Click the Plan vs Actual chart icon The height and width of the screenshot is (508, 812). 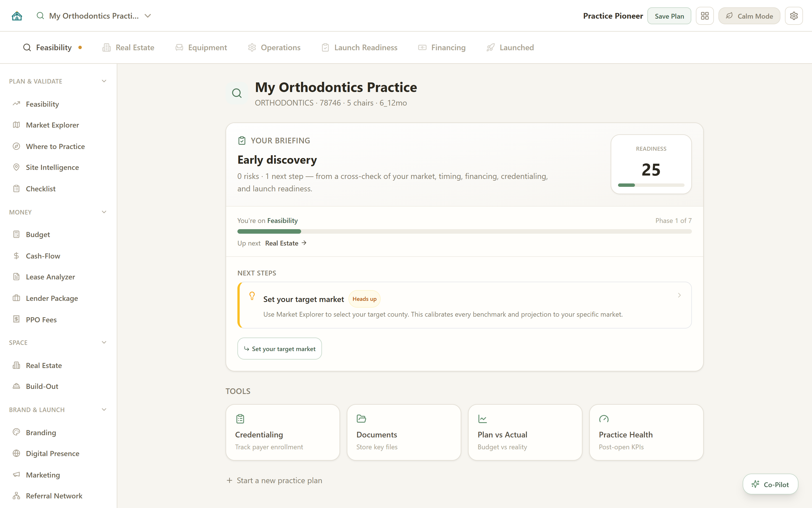pos(482,419)
